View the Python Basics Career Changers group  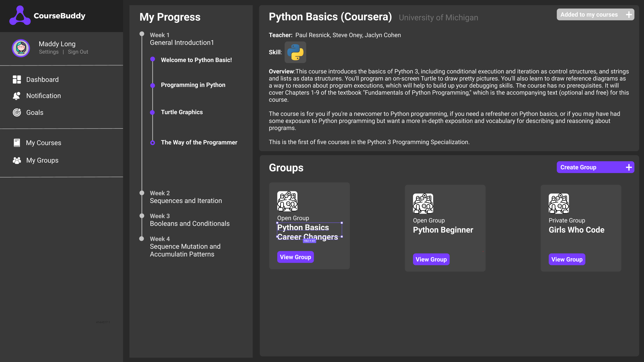pyautogui.click(x=295, y=257)
